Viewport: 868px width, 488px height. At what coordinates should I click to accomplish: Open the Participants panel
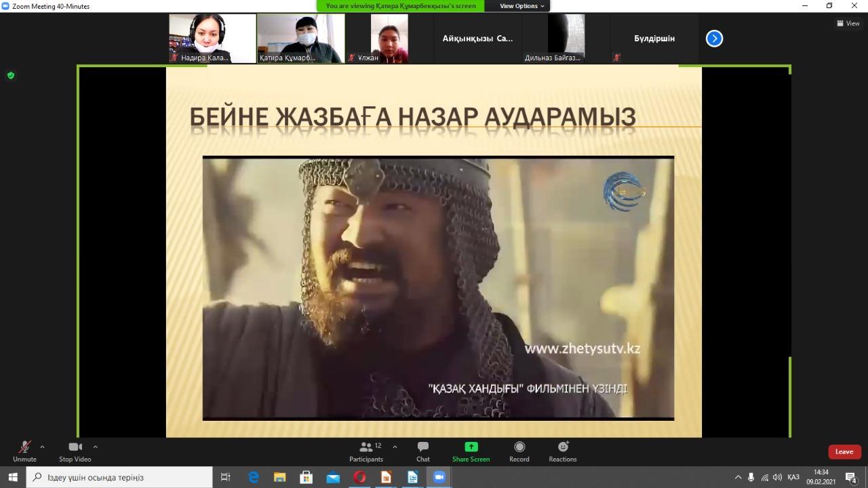366,451
